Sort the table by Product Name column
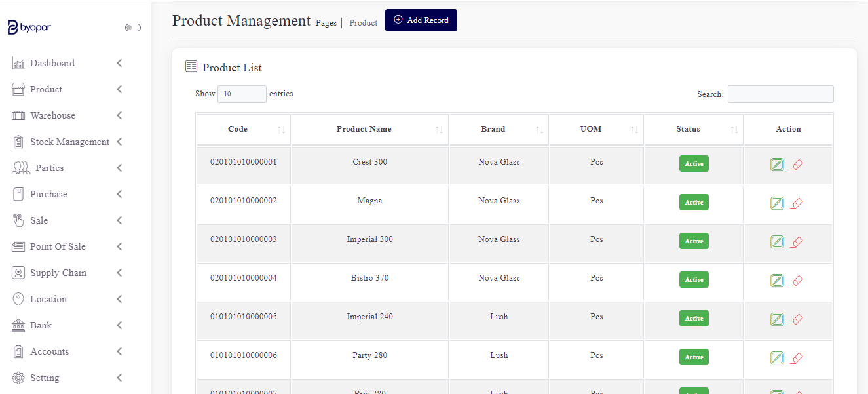Screen dimensions: 868x394 [x=364, y=129]
